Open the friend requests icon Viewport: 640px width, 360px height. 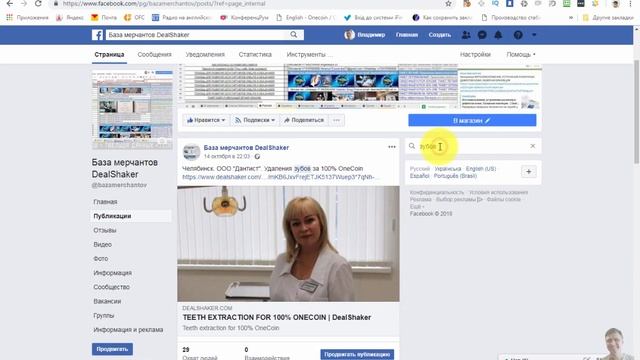[x=466, y=35]
